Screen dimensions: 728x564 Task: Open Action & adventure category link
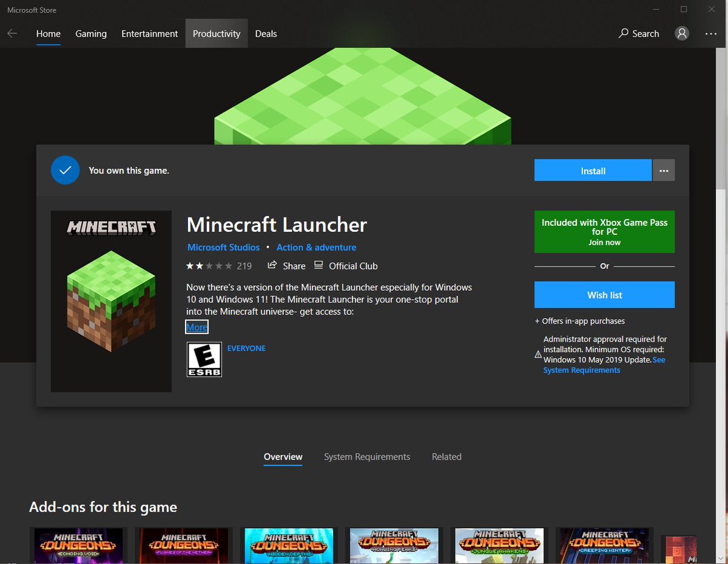click(x=316, y=247)
